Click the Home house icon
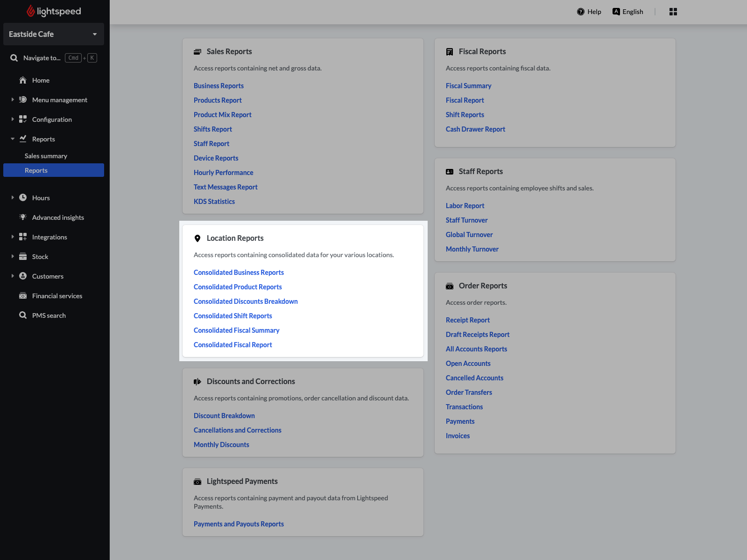The image size is (747, 560). point(23,80)
